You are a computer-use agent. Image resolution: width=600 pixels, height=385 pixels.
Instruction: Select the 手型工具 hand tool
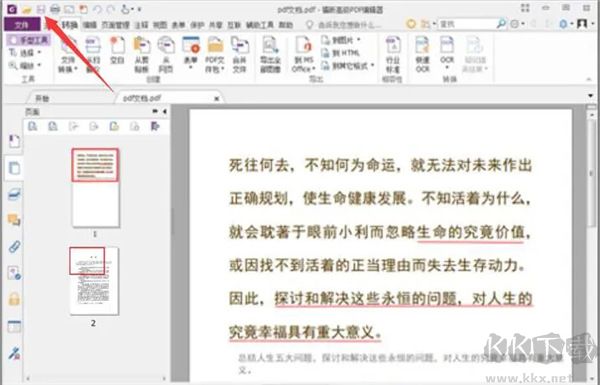pyautogui.click(x=29, y=40)
